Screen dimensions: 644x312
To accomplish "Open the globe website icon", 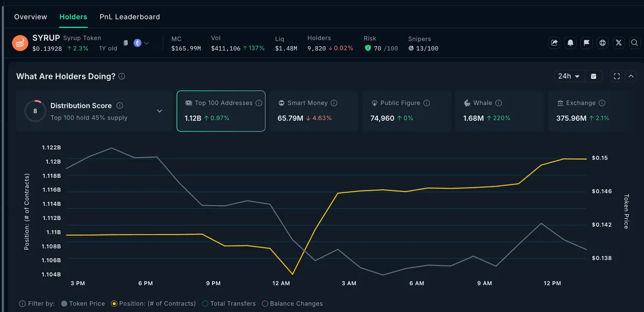I will [x=603, y=43].
